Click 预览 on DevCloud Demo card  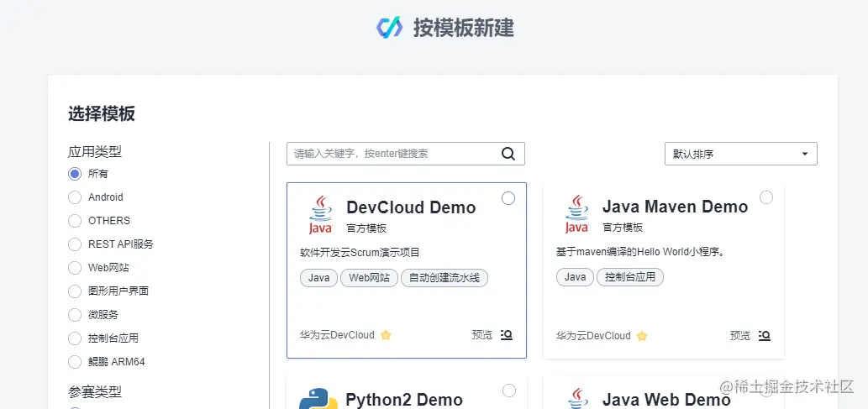coord(481,335)
